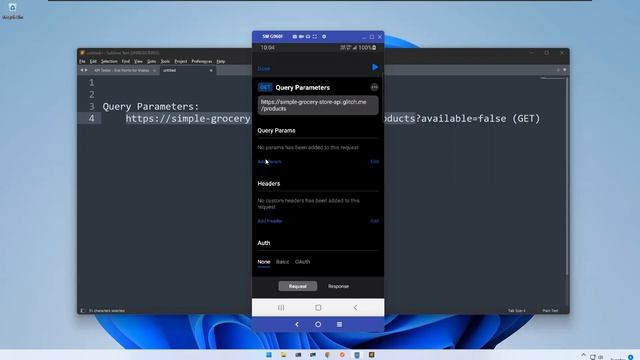The height and width of the screenshot is (360, 640).
Task: Click the tab scroll left arrow in Sublime
Action: coord(82,70)
